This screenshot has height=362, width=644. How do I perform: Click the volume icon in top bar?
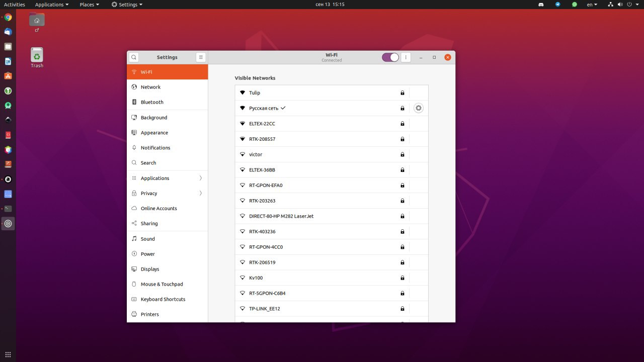point(620,5)
